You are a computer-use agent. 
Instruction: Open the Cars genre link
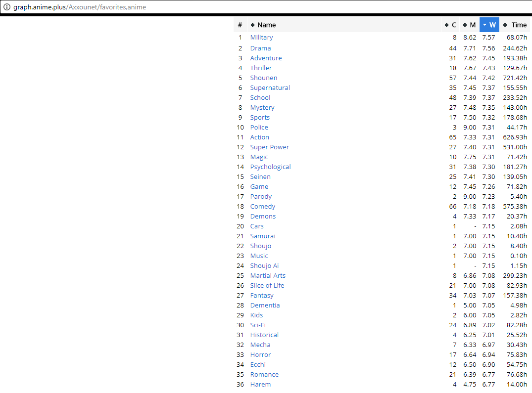click(x=256, y=226)
